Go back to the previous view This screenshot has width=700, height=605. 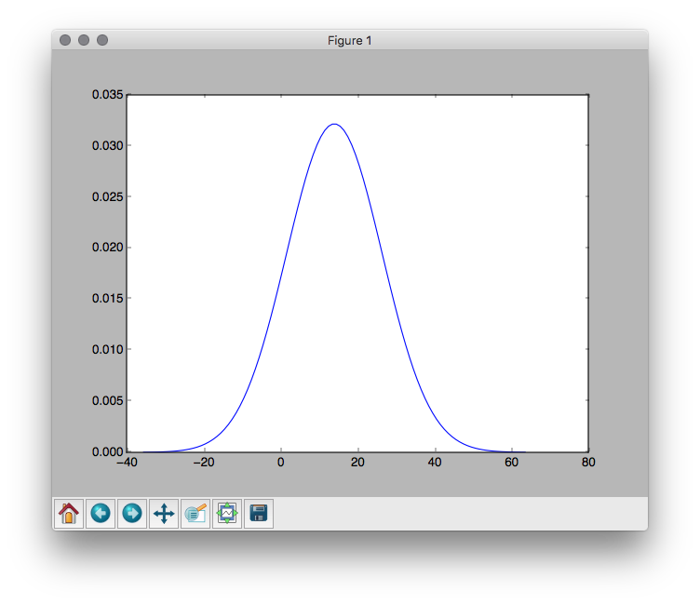[101, 514]
